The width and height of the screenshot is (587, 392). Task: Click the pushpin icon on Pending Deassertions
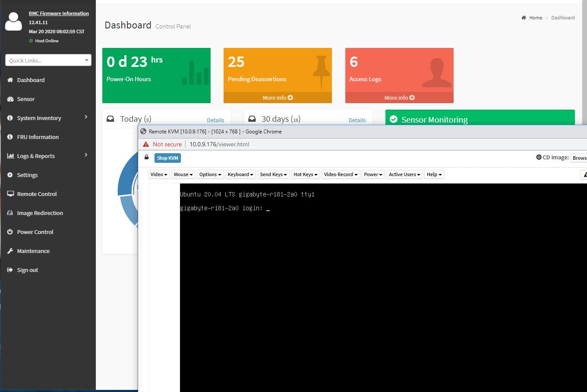click(x=321, y=72)
